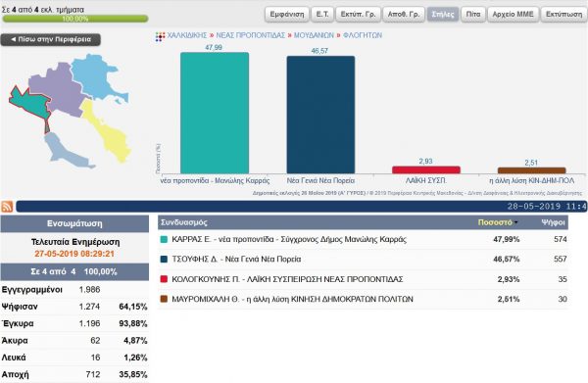Select the teal highlighted region on the map
Image resolution: width=588 pixels, height=383 pixels.
[30, 103]
